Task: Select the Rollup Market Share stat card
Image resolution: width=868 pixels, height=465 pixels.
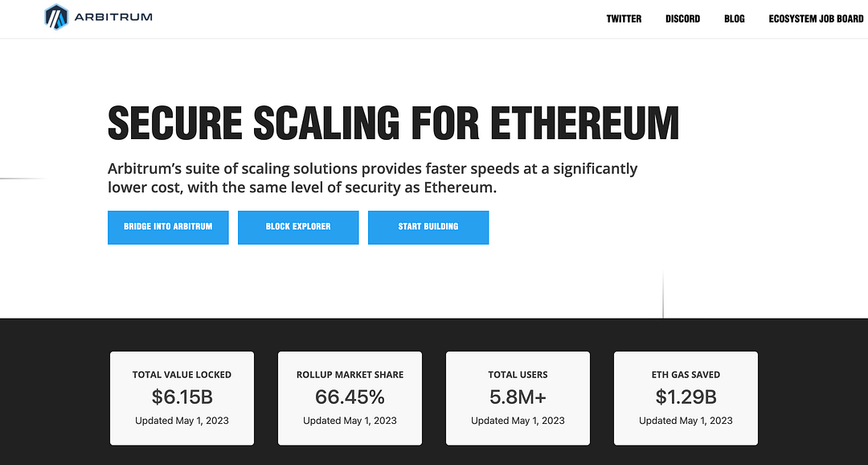Action: 350,397
